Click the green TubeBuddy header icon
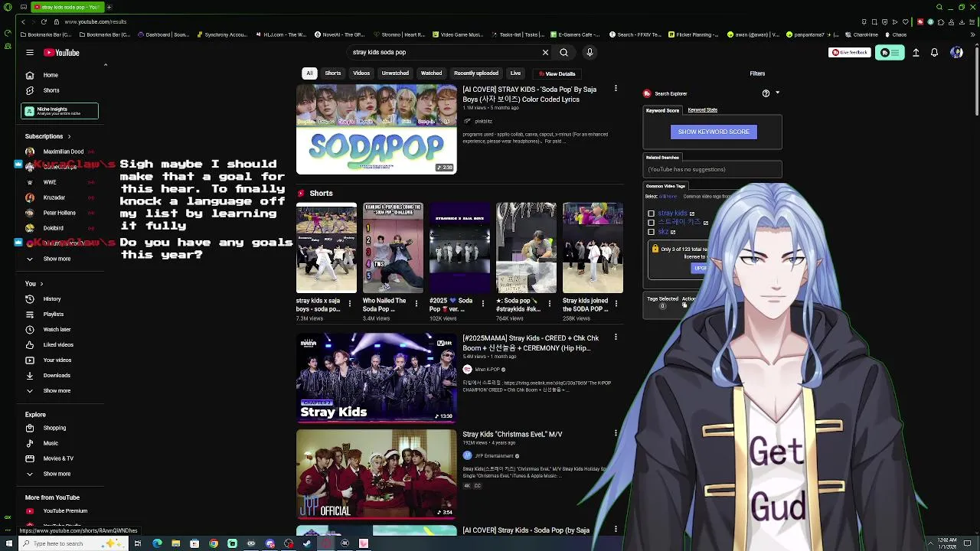The height and width of the screenshot is (551, 980). [890, 53]
